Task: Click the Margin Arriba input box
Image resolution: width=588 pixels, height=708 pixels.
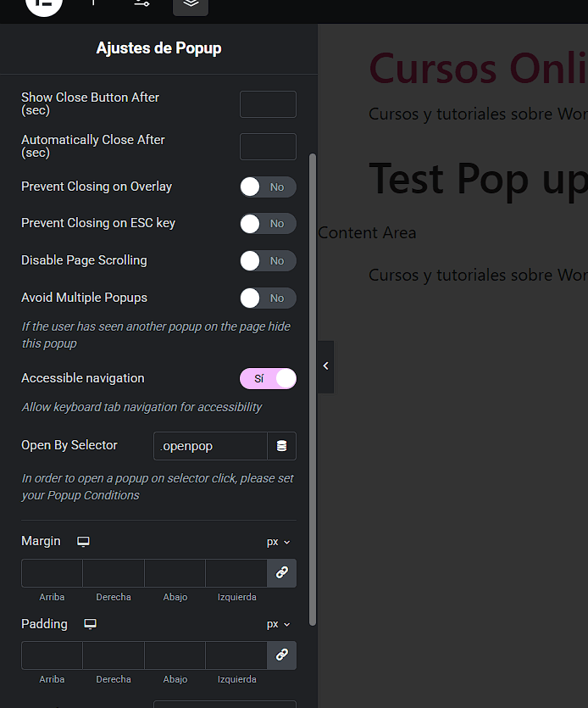Action: point(52,573)
